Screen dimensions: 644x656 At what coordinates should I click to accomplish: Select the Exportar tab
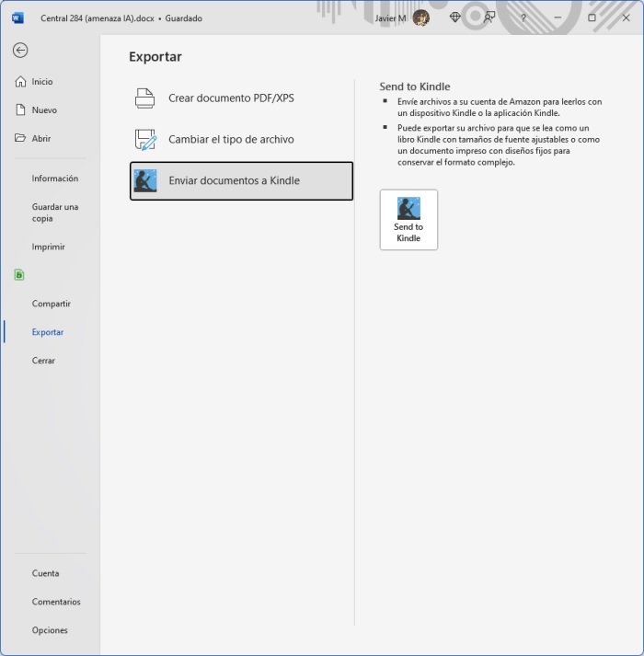[x=48, y=332]
